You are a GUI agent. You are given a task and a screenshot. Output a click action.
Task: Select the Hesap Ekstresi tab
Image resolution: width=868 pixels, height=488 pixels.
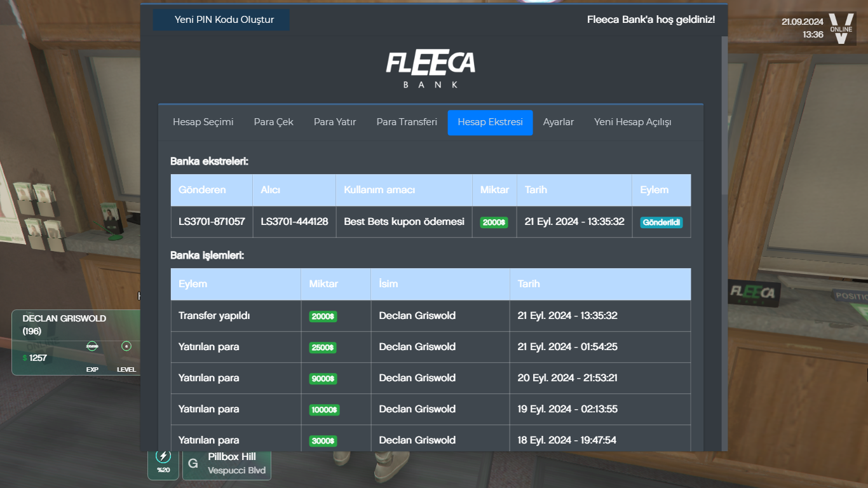(x=491, y=122)
